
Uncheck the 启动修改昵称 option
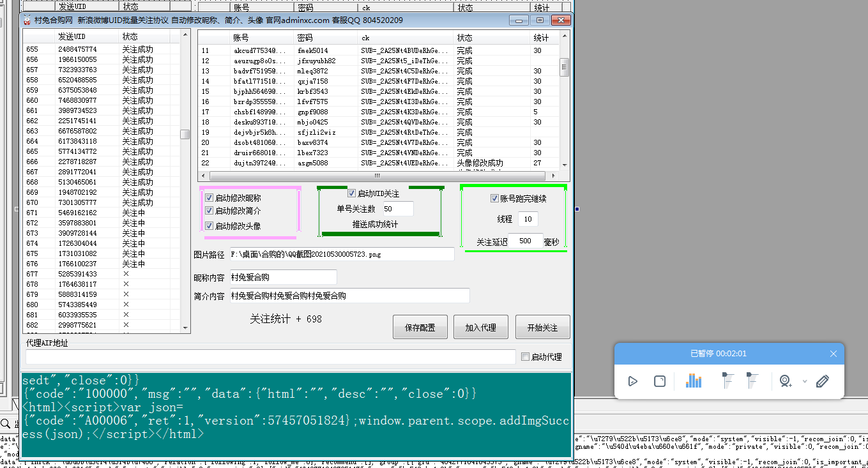209,197
